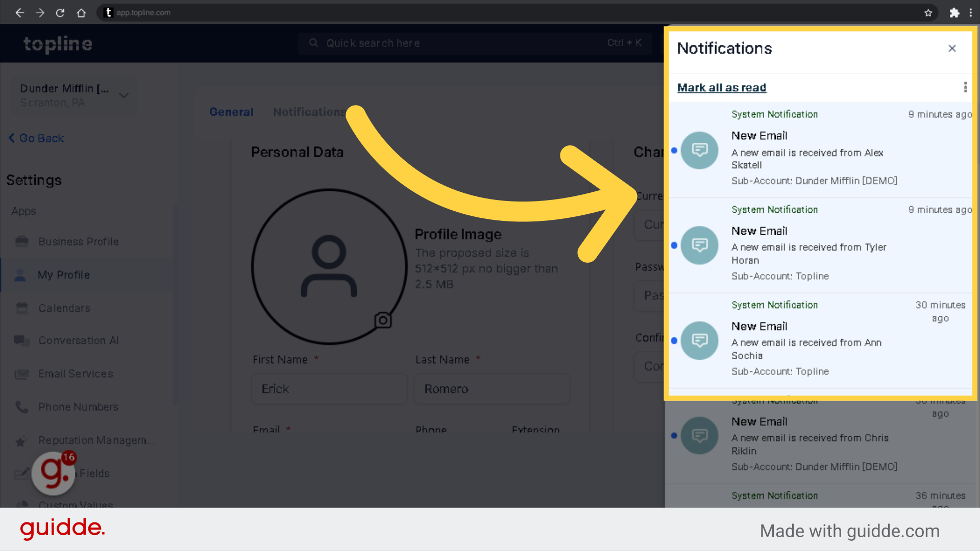Click Calendars calendar icon
Image resolution: width=980 pixels, height=551 pixels.
(x=21, y=308)
